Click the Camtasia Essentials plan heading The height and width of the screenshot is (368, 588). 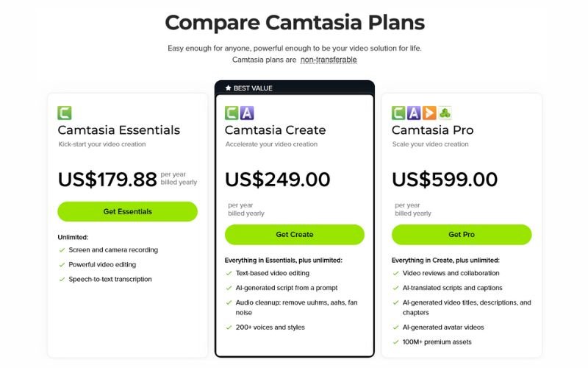click(118, 130)
